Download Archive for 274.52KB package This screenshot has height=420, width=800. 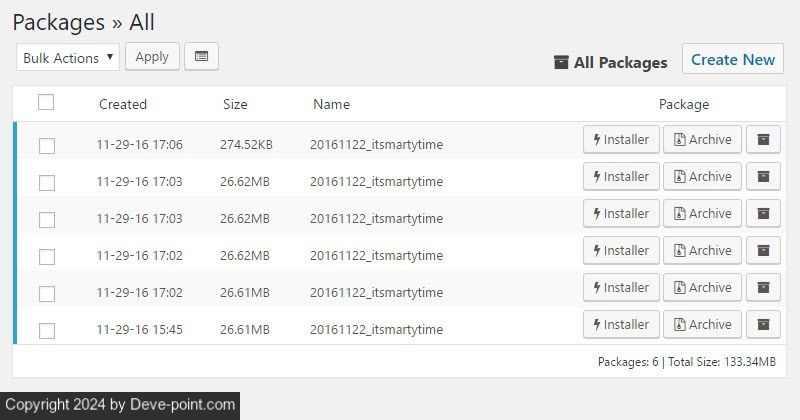coord(702,139)
